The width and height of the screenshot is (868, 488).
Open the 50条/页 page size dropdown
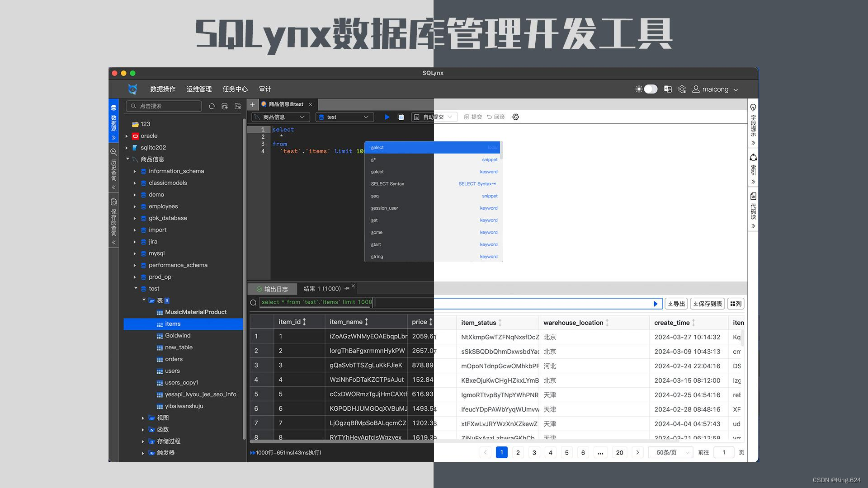pos(670,452)
